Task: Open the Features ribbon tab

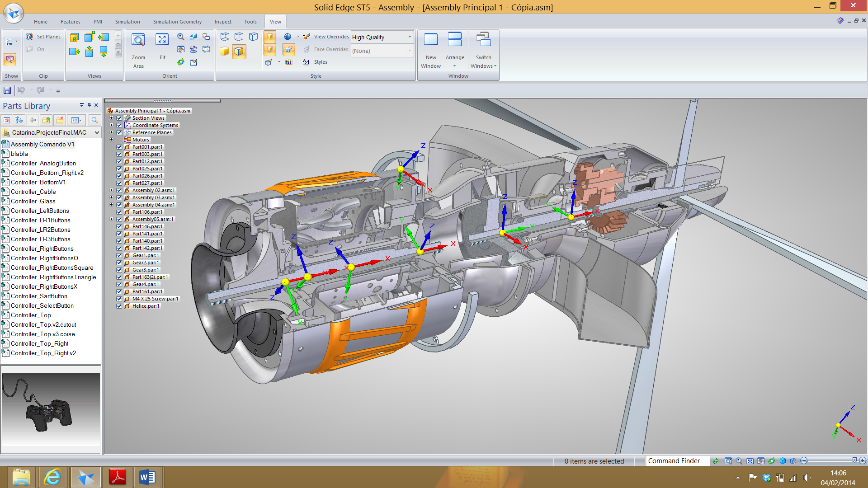Action: [71, 22]
